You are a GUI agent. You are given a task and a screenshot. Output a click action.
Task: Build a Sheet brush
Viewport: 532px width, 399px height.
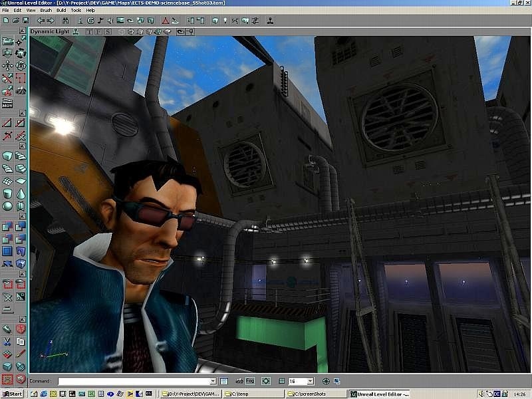[21, 181]
